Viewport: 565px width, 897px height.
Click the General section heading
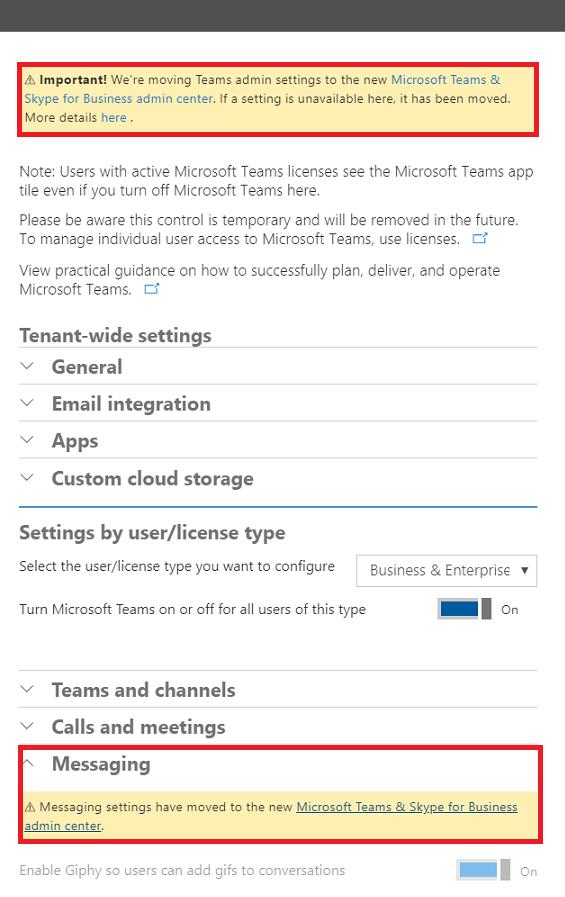pos(87,367)
